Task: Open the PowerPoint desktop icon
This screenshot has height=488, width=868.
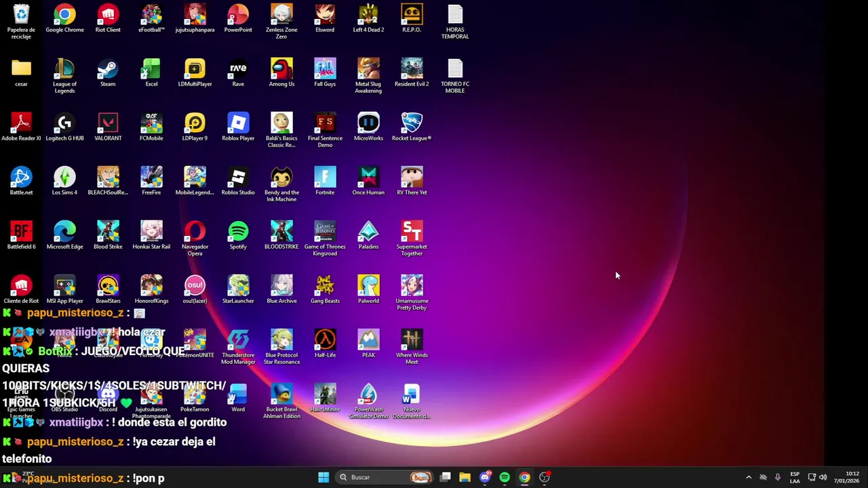Action: [x=238, y=18]
